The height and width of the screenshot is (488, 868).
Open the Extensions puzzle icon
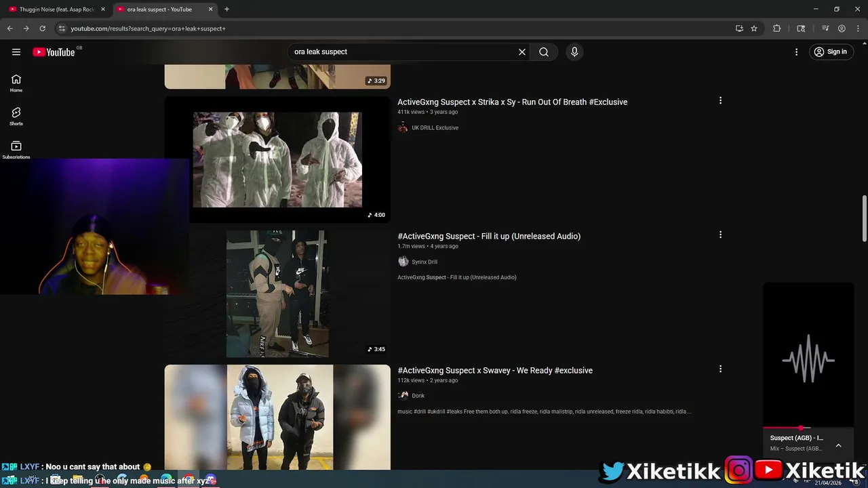pos(777,28)
